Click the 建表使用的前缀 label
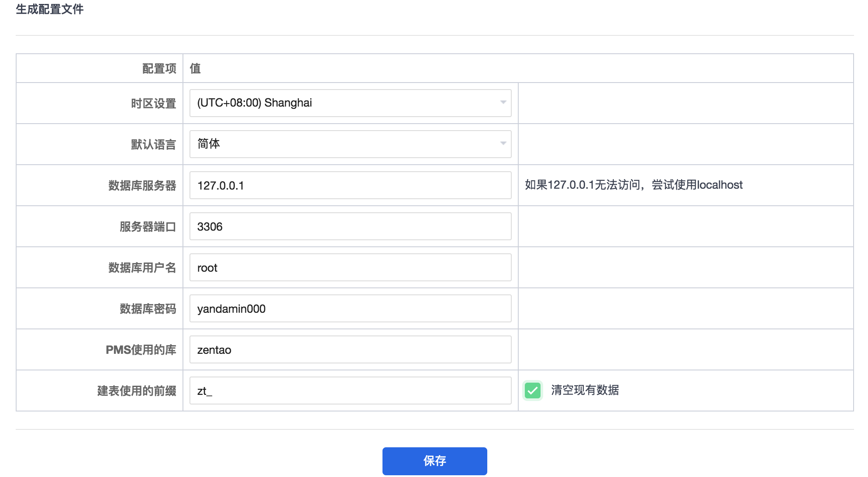 [136, 391]
